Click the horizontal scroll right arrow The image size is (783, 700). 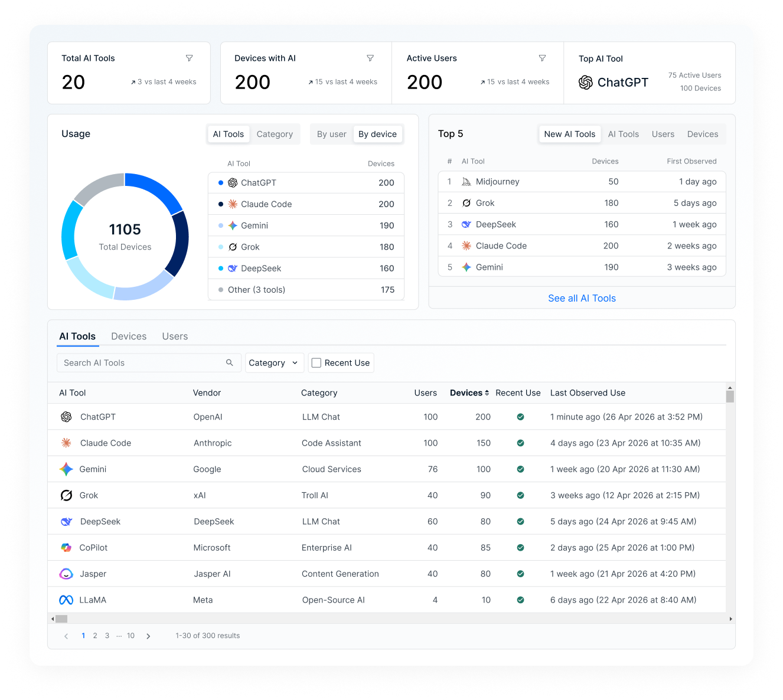point(731,619)
